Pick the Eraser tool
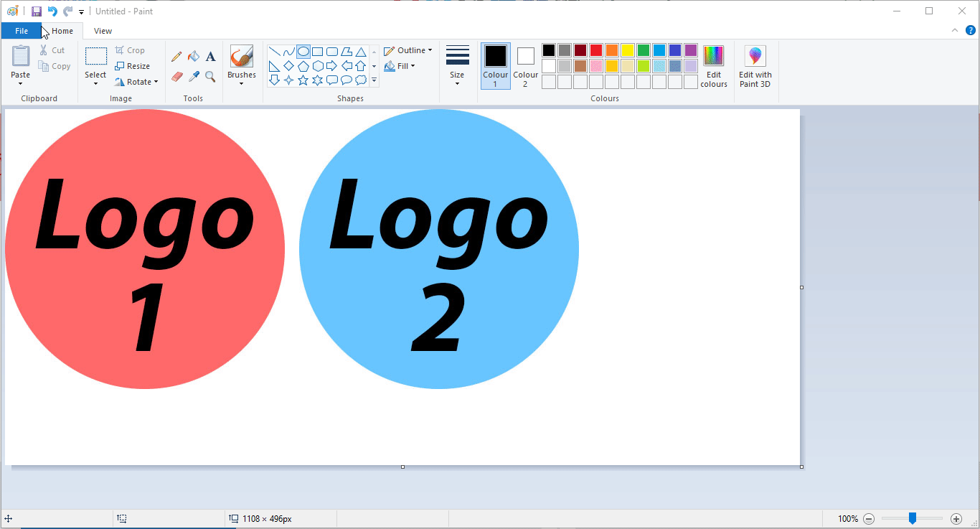 (176, 76)
